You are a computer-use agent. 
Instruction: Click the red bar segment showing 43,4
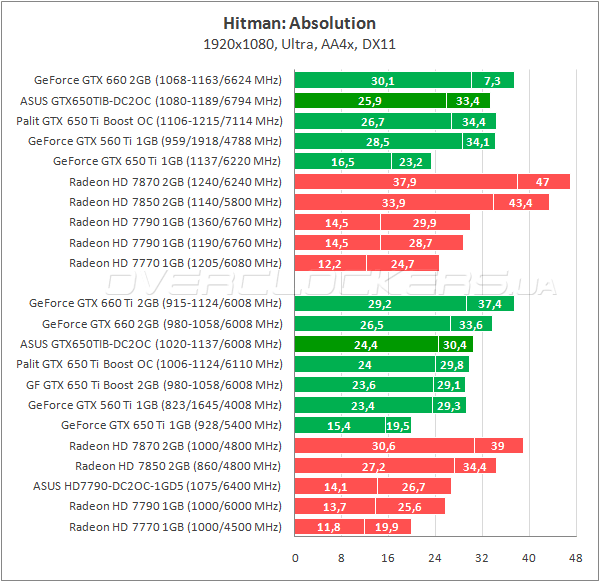click(521, 202)
